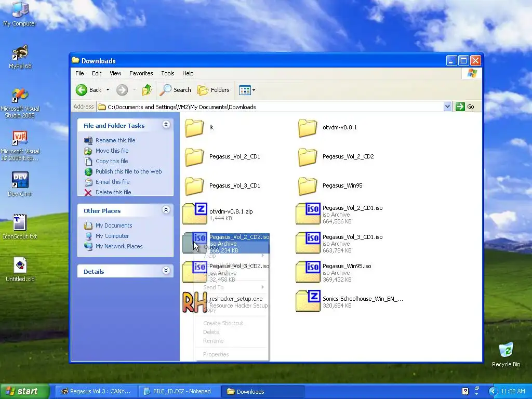Collapse the File and Folder Tasks panel

tap(166, 125)
